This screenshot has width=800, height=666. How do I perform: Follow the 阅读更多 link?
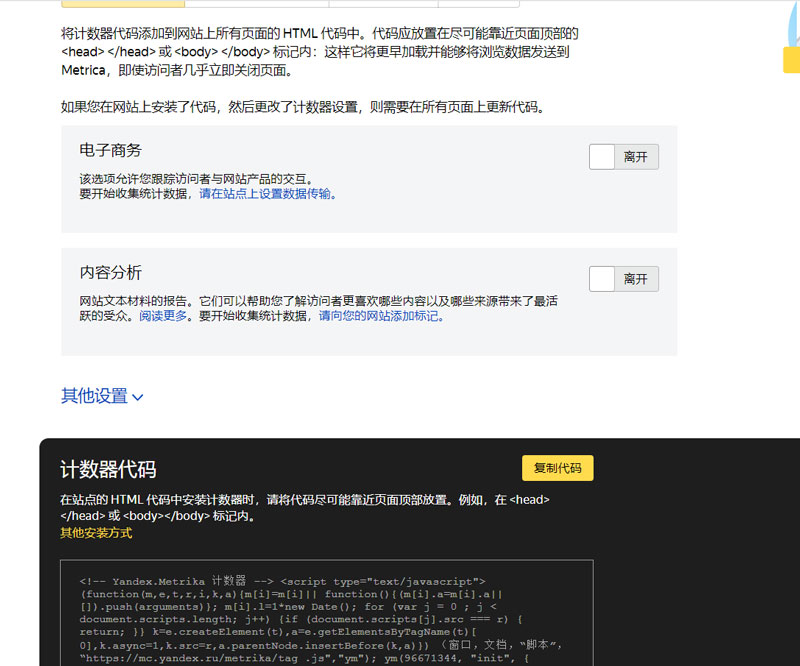point(163,316)
